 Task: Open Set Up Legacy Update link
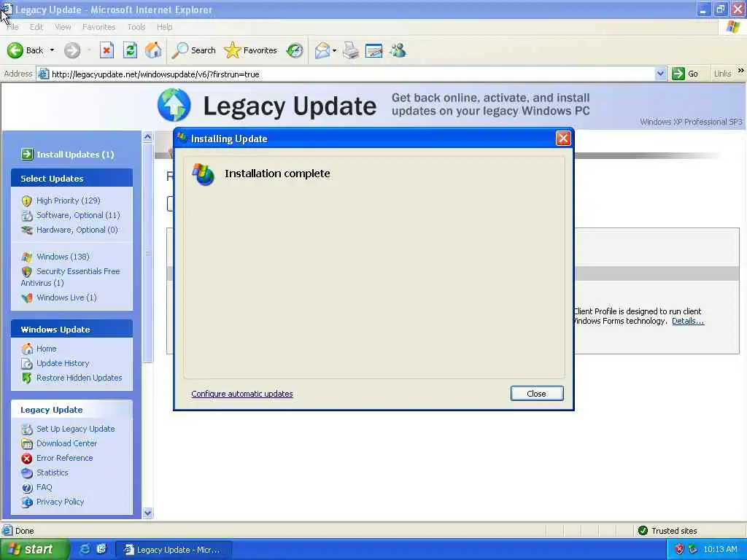(76, 429)
